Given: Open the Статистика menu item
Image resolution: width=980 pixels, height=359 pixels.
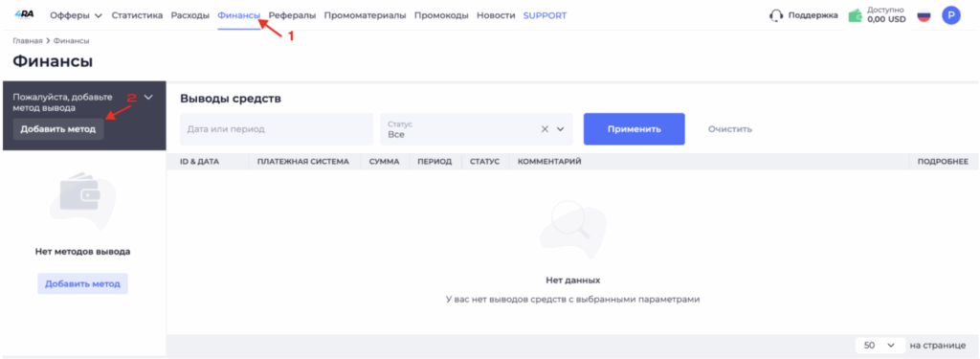Looking at the screenshot, I should point(137,15).
